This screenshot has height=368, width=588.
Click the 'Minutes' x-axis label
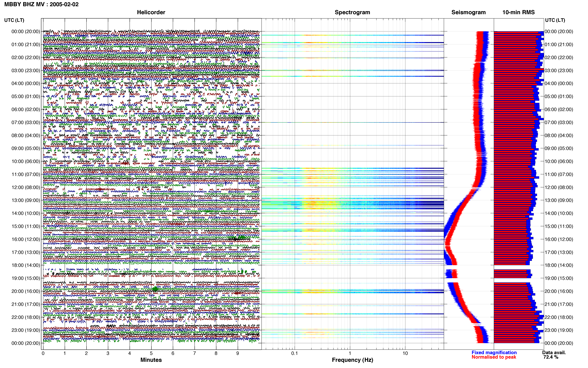point(151,360)
